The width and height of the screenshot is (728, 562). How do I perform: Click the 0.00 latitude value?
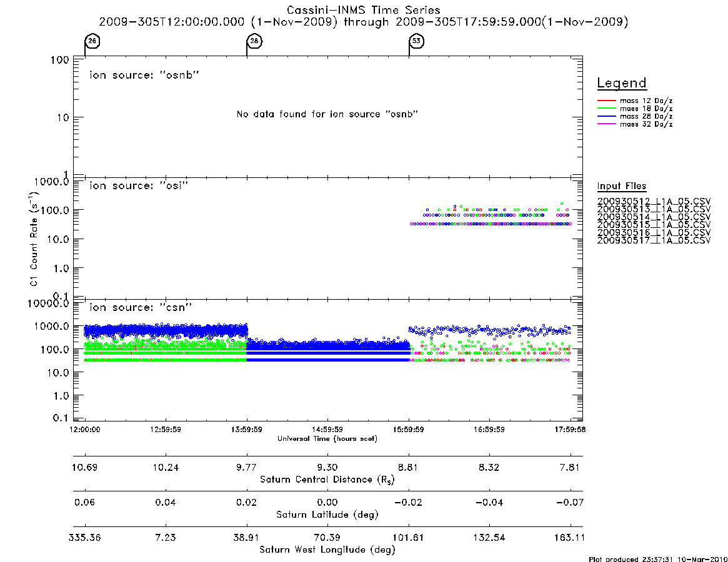(x=327, y=503)
